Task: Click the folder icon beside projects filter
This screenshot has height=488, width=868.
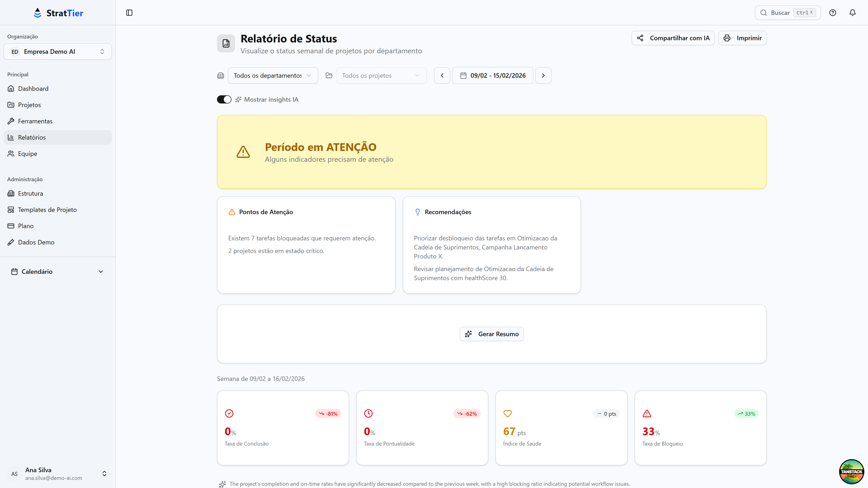Action: click(329, 75)
